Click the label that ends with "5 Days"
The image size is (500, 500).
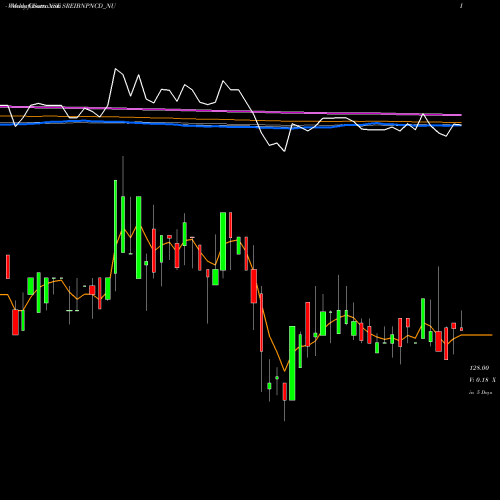coord(481,392)
